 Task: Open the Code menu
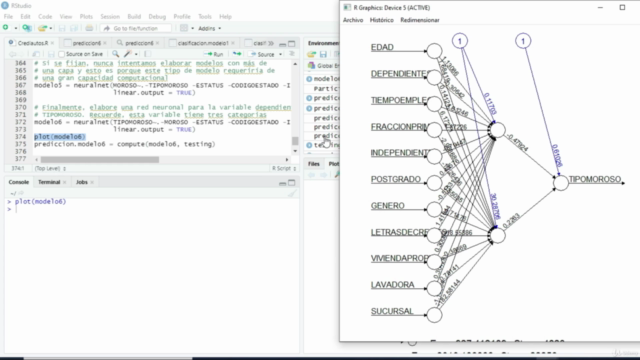45,17
